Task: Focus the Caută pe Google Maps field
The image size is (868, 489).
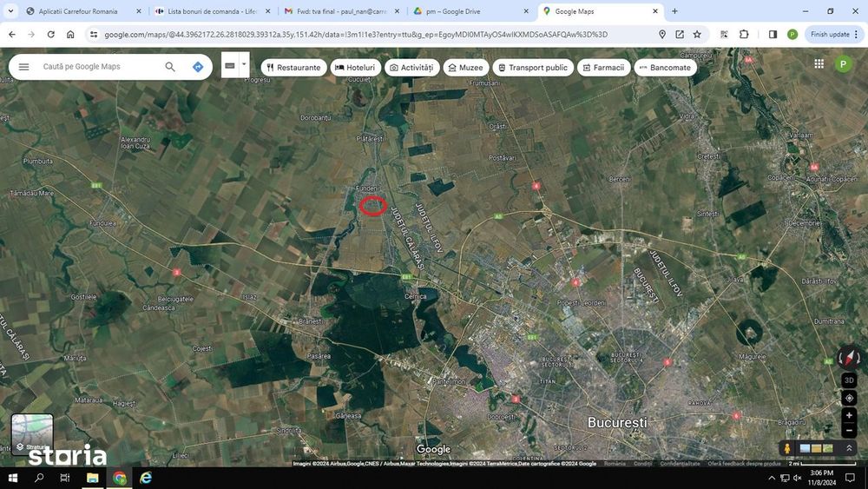Action: (100, 67)
